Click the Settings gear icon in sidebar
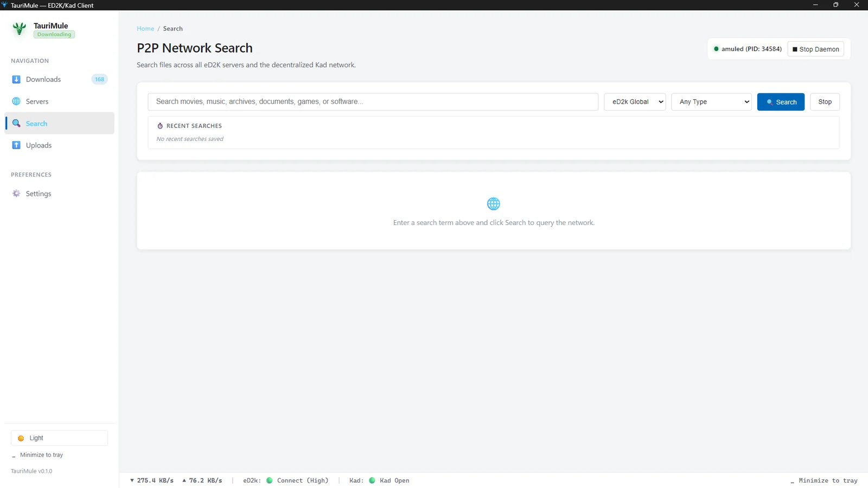 point(16,194)
